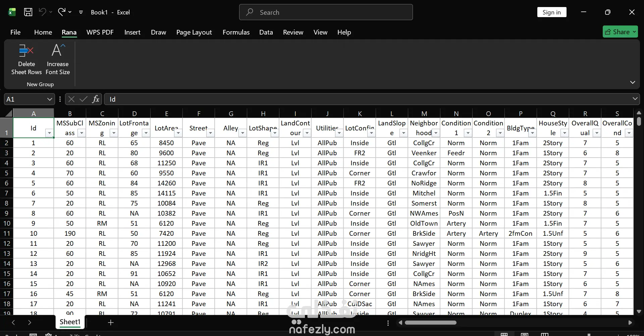Click the Insert Function fx icon
644x336 pixels.
(x=96, y=99)
